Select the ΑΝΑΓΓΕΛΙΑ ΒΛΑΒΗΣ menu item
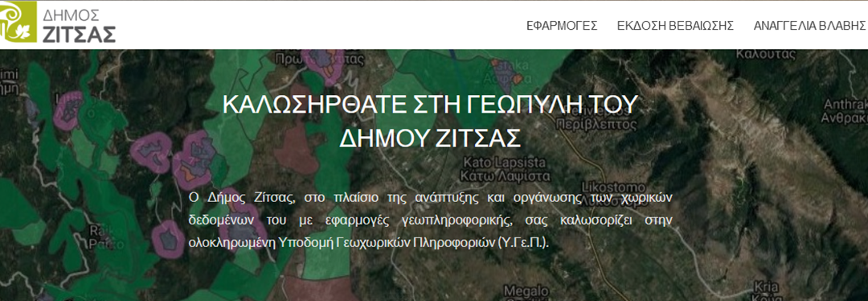868x301 pixels. coord(810,26)
